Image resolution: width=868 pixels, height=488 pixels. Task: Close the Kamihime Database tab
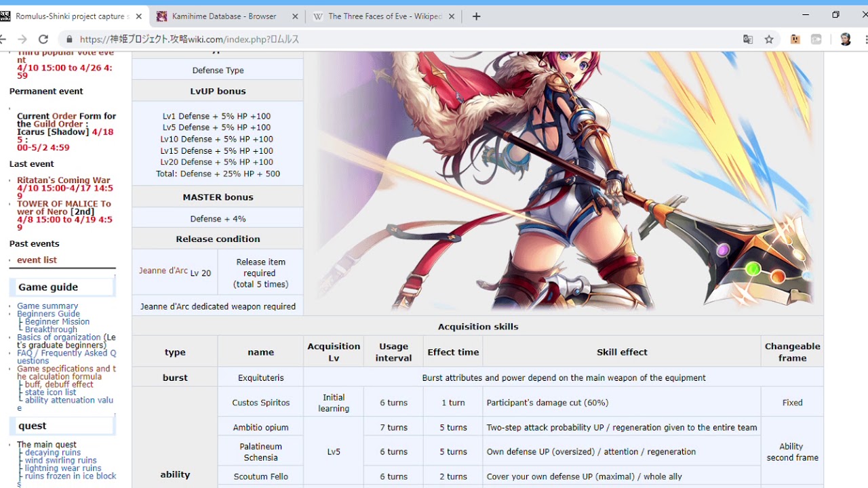pos(295,16)
